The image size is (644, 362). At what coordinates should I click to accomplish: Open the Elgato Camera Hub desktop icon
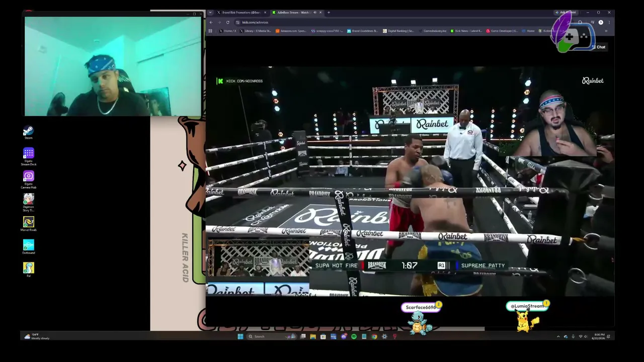pyautogui.click(x=28, y=179)
